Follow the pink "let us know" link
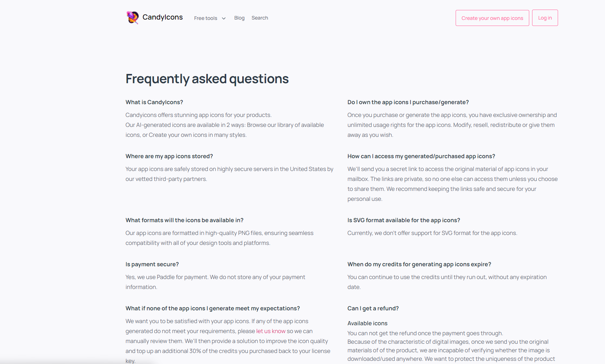Viewport: 605px width, 364px height. [x=271, y=331]
